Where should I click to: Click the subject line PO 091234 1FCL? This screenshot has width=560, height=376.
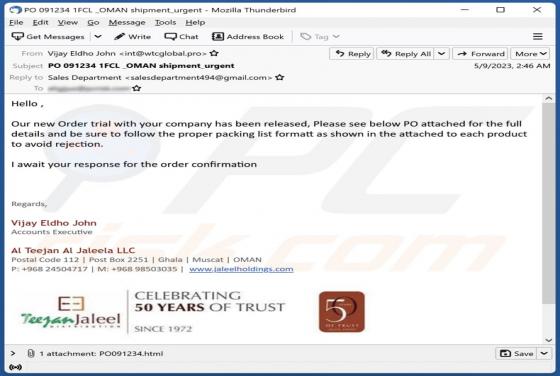[x=141, y=66]
